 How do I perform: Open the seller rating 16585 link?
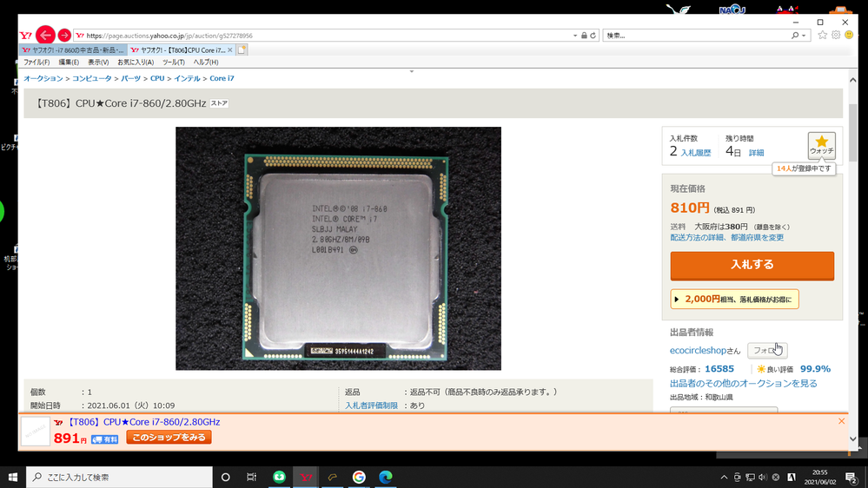pos(719,369)
